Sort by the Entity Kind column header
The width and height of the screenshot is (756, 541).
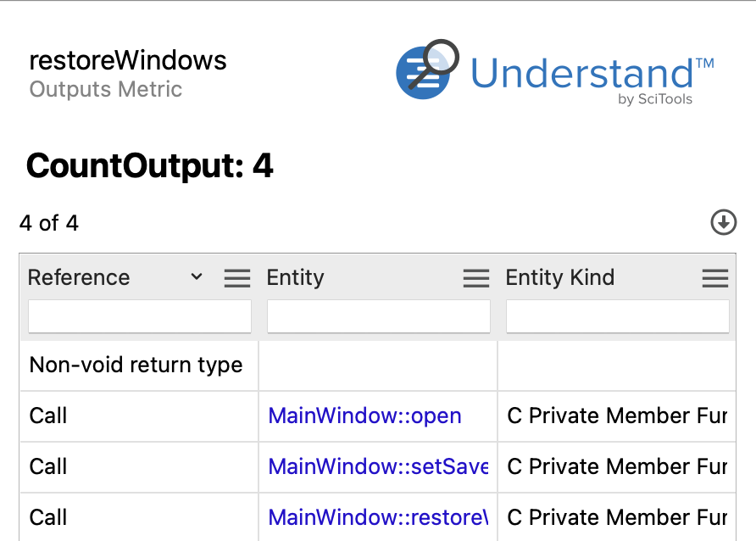coord(559,277)
